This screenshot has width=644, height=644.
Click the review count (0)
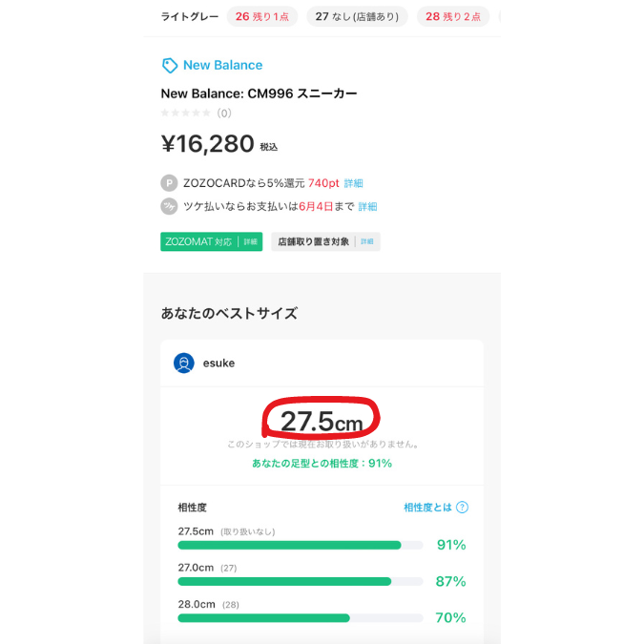[x=224, y=113]
